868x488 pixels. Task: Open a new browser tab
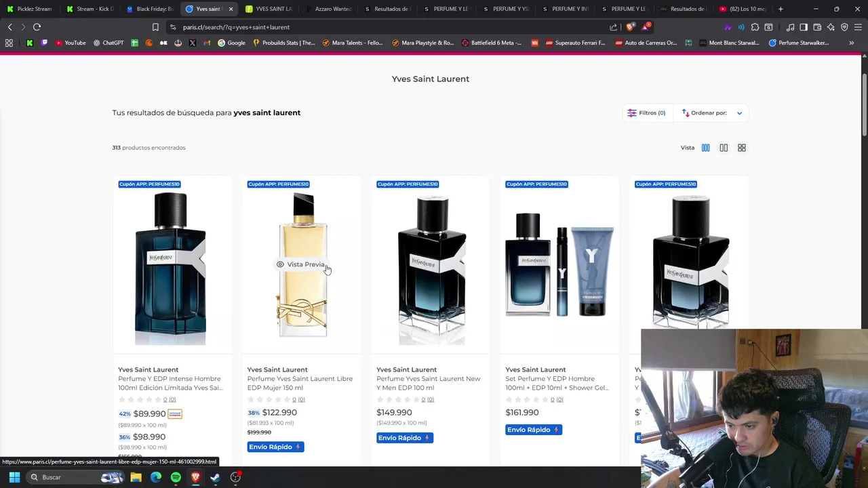(x=781, y=9)
